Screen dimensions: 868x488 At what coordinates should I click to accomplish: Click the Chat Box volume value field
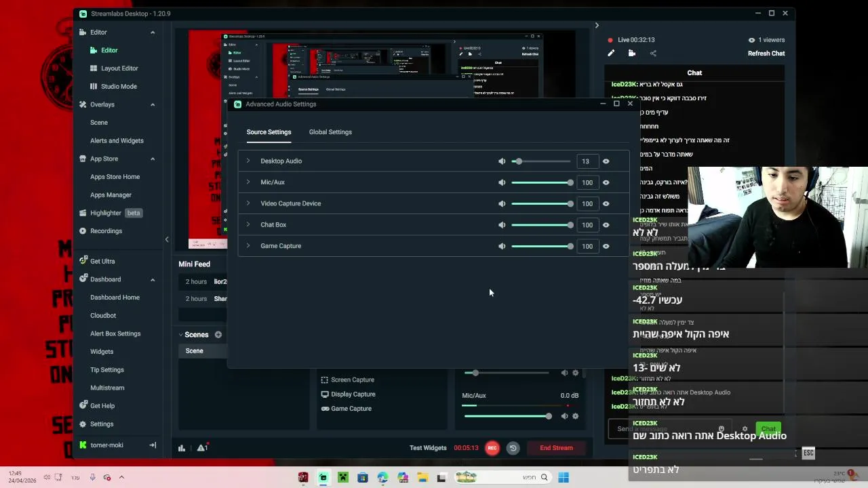point(586,225)
